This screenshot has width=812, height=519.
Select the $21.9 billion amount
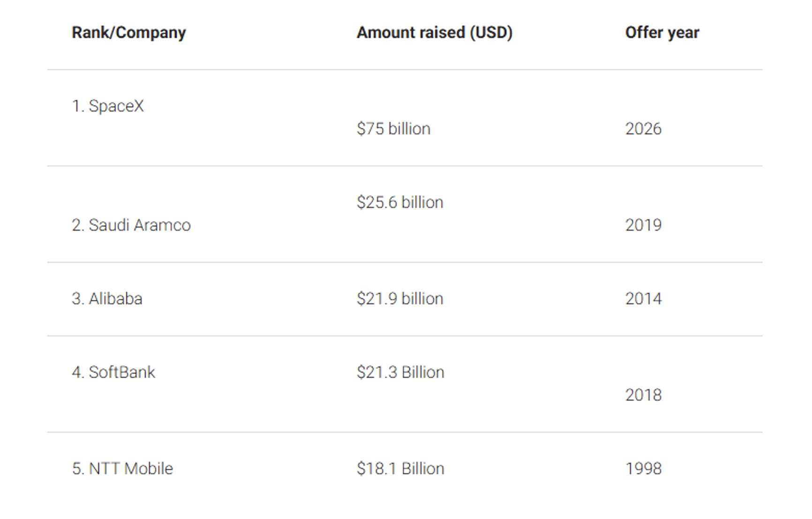tap(400, 299)
